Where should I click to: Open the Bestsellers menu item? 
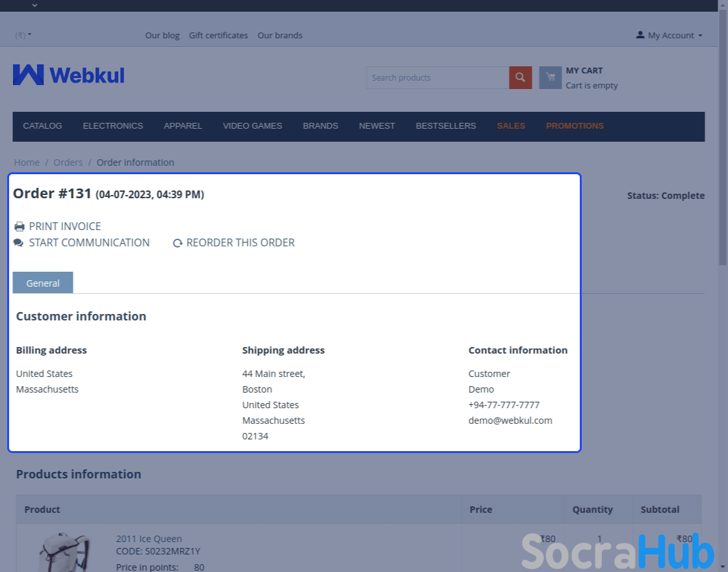[446, 126]
